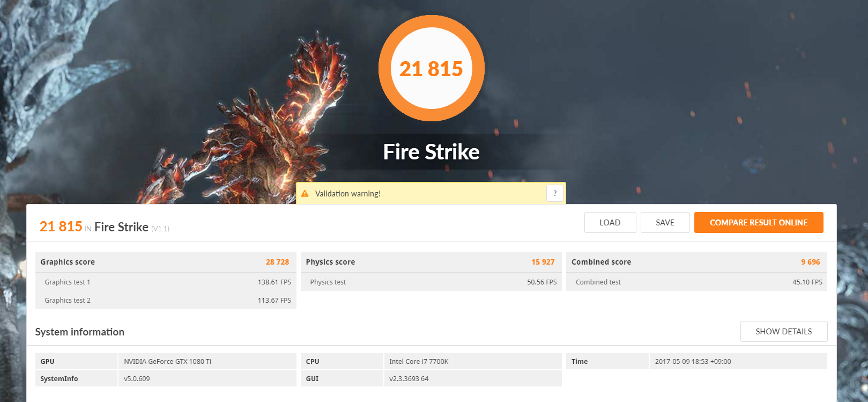Click the Physics score header label
Screen dimensions: 868x402
pyautogui.click(x=330, y=262)
